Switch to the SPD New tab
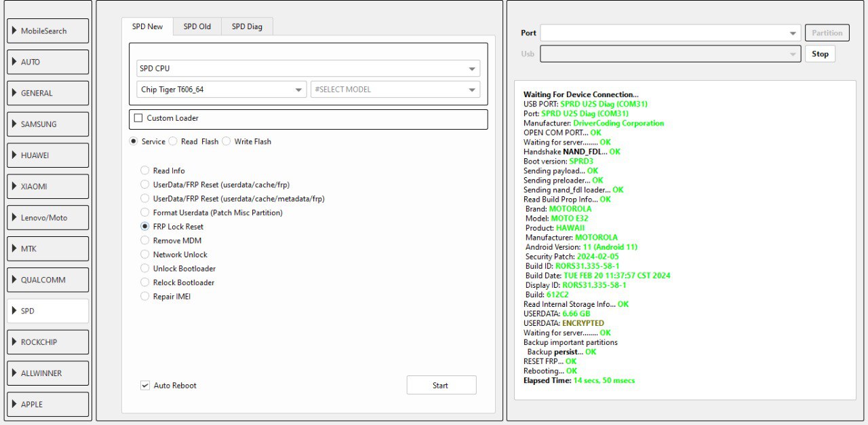868x425 pixels. (x=147, y=26)
